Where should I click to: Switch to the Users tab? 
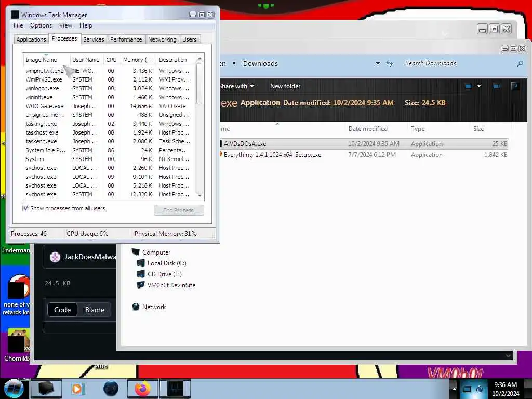[189, 39]
